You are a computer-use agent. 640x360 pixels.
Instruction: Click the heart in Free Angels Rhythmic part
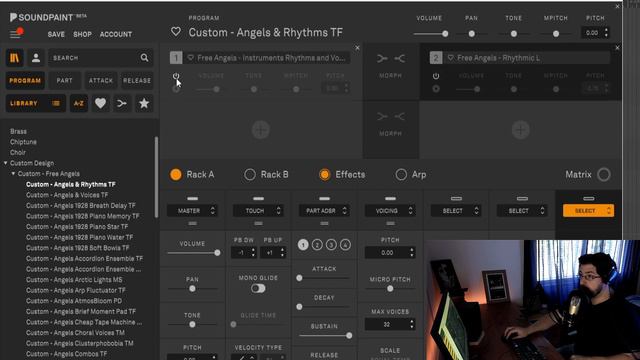point(451,58)
